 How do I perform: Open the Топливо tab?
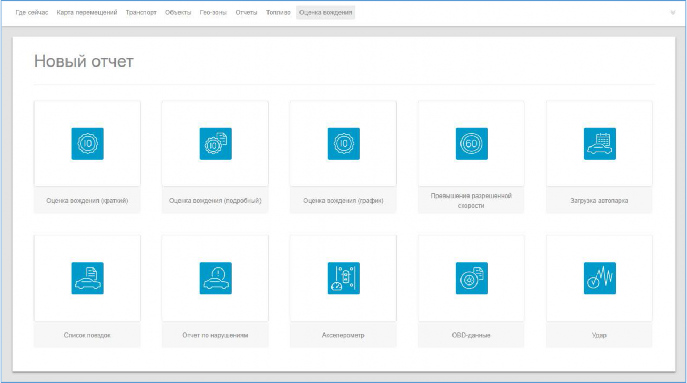[278, 13]
